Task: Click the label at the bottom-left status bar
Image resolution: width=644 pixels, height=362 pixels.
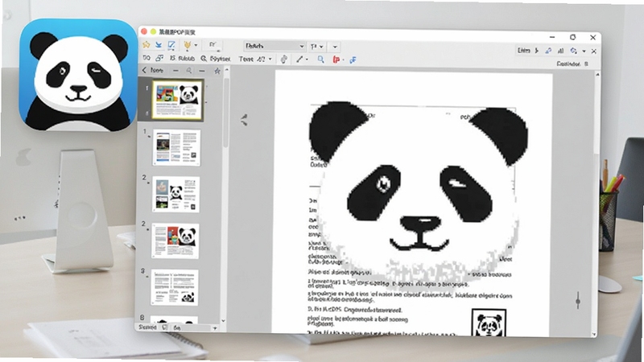Action: 147,327
